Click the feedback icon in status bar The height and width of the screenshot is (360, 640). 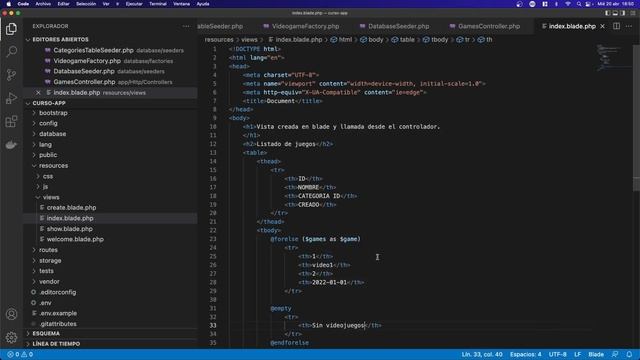[615, 354]
